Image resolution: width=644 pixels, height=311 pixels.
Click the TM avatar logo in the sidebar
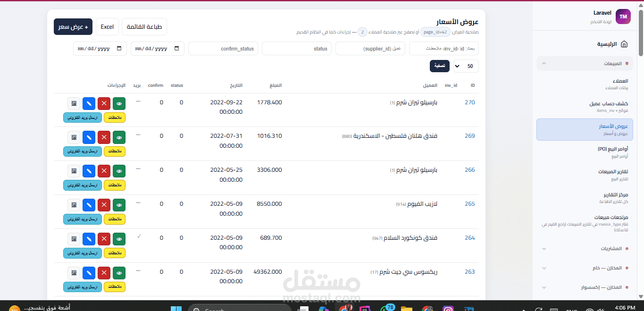(623, 17)
